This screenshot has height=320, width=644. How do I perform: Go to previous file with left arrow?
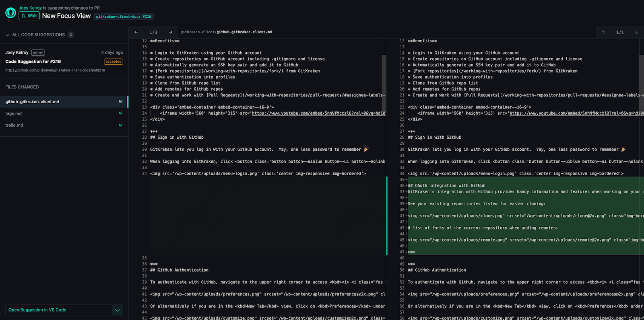[136, 32]
